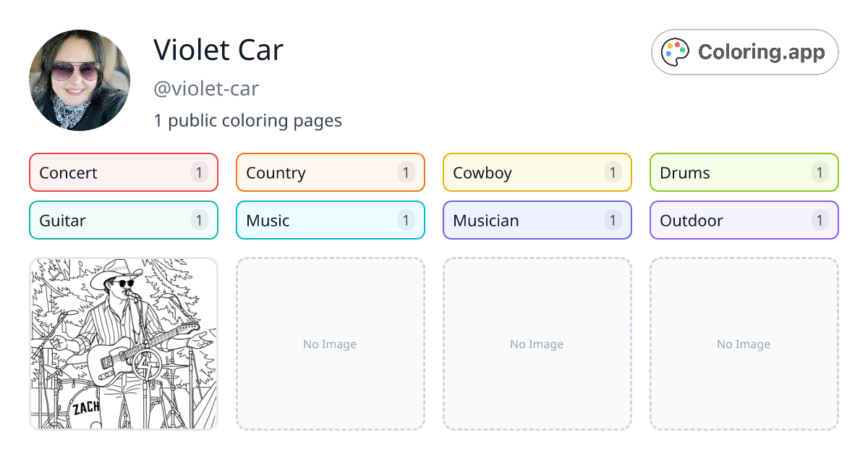
Task: Click the last No Image placeholder
Action: [x=744, y=344]
